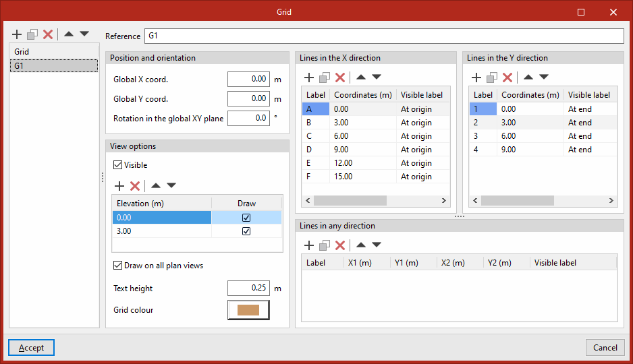The height and width of the screenshot is (364, 633).
Task: Click 'At end' for Y line 4
Action: [x=590, y=150]
